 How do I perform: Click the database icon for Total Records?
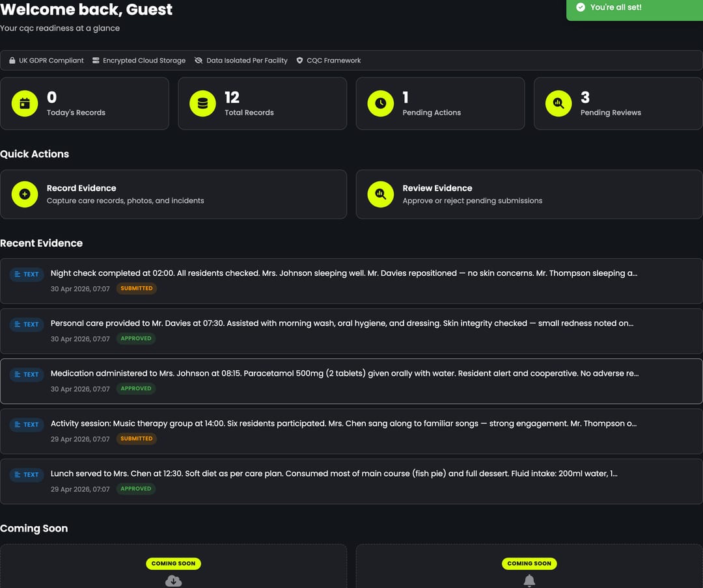[202, 103]
